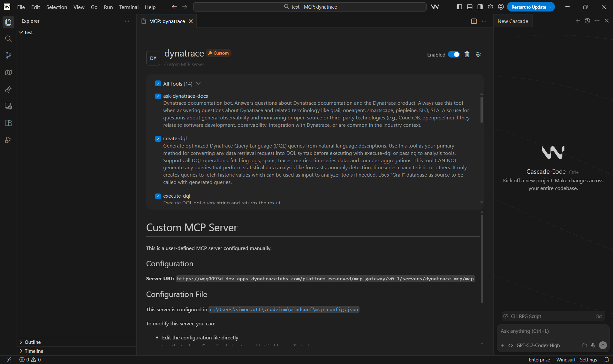Uncheck the create-dql tool checkbox
The image size is (613, 364).
tap(158, 139)
